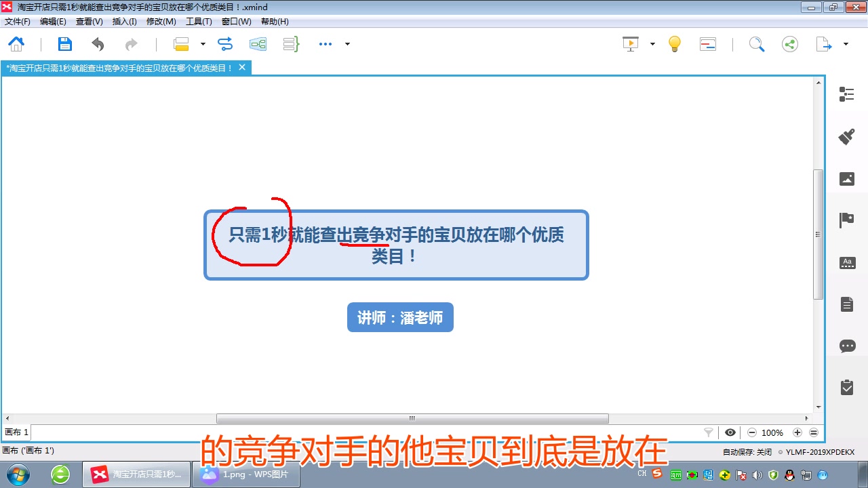The image size is (868, 488).
Task: Open presentation mode dropdown arrow
Action: pyautogui.click(x=652, y=44)
